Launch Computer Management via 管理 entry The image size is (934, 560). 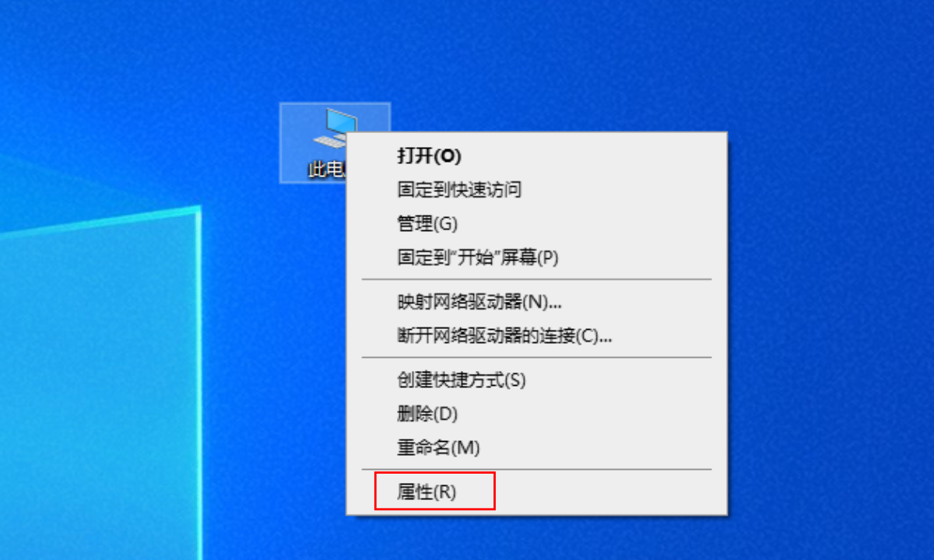[x=427, y=224]
